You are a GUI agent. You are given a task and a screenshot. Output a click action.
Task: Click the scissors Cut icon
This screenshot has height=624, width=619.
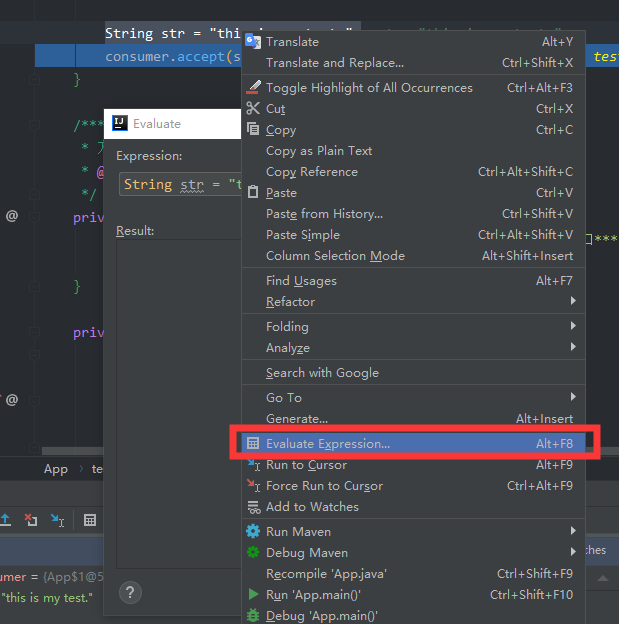click(253, 109)
